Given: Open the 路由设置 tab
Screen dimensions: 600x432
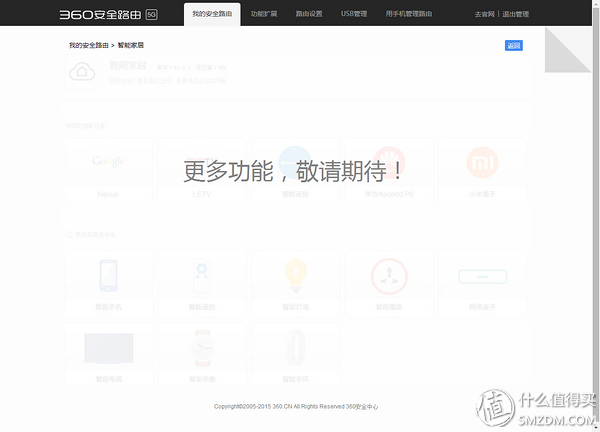Looking at the screenshot, I should tap(309, 14).
